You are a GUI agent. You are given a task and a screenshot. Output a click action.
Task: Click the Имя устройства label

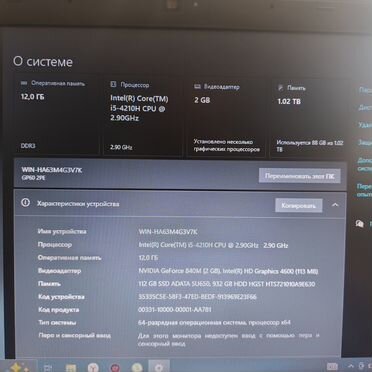62,231
